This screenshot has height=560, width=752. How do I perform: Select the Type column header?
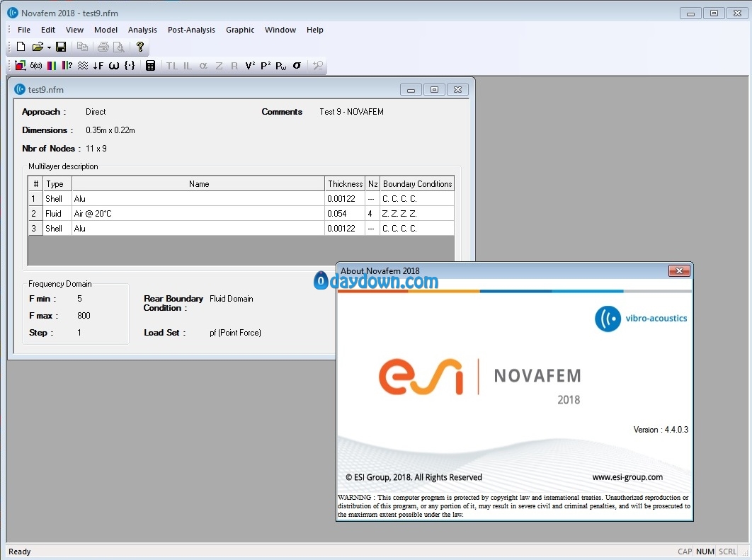pyautogui.click(x=57, y=184)
